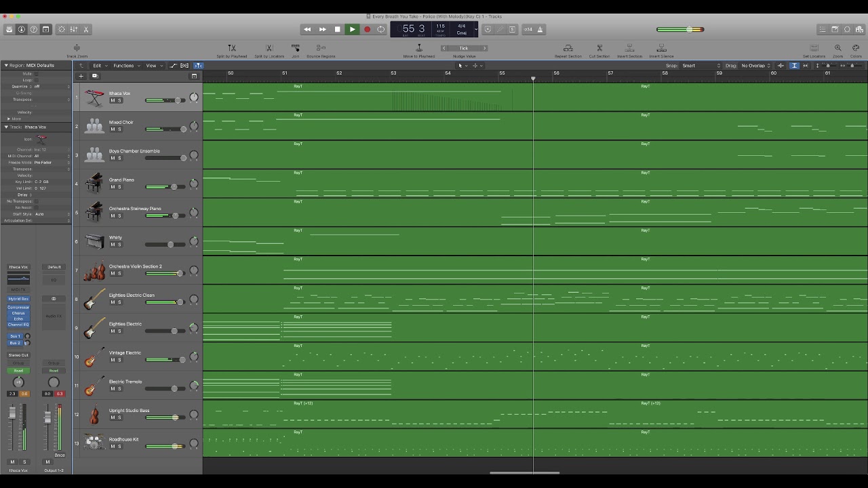Click the Track Zoom tool
This screenshot has height=488, width=868.
tap(77, 51)
